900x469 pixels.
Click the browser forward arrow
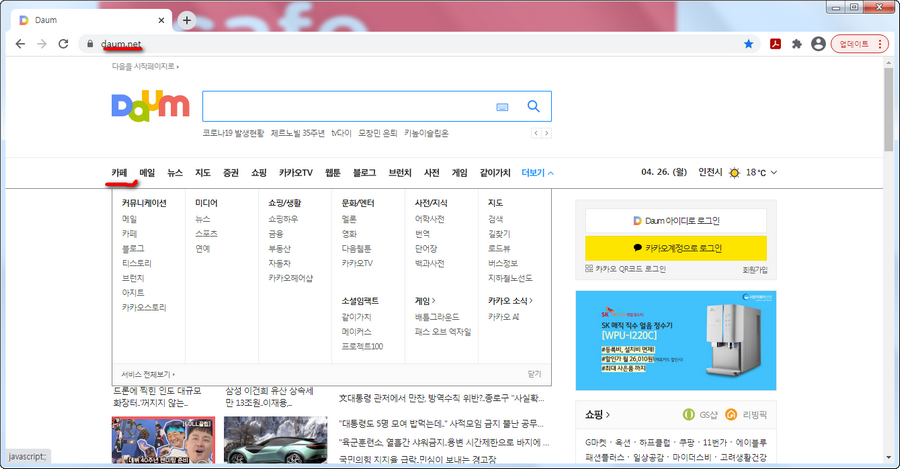click(x=41, y=44)
